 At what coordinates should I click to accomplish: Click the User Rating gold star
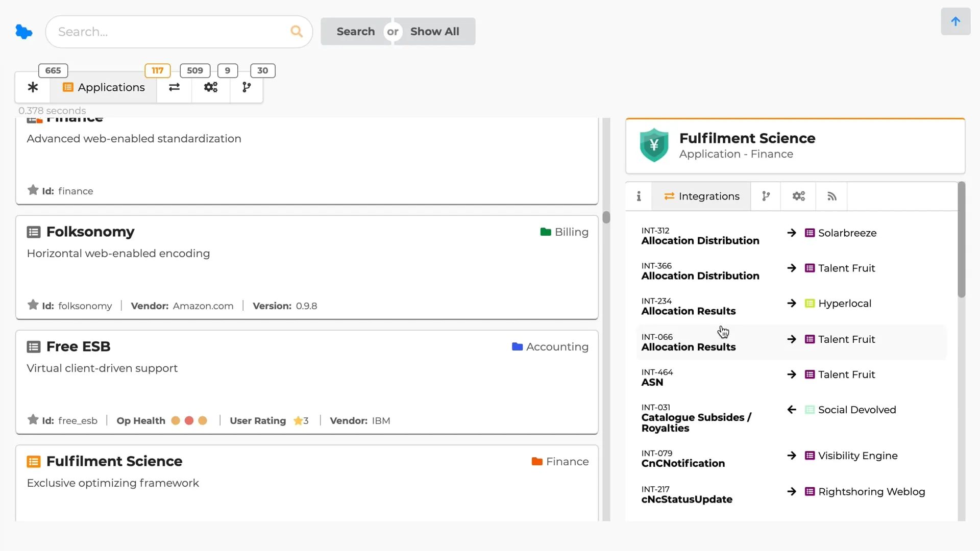point(298,421)
